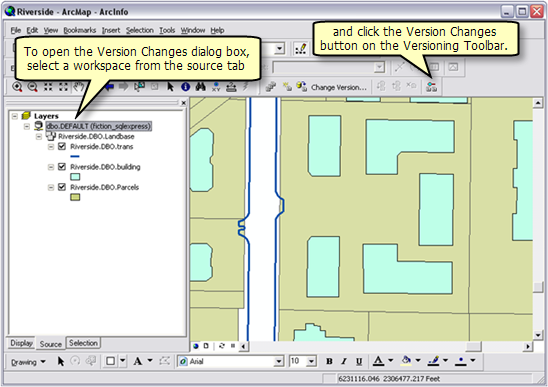
Task: Open the Tools menu
Action: click(167, 30)
